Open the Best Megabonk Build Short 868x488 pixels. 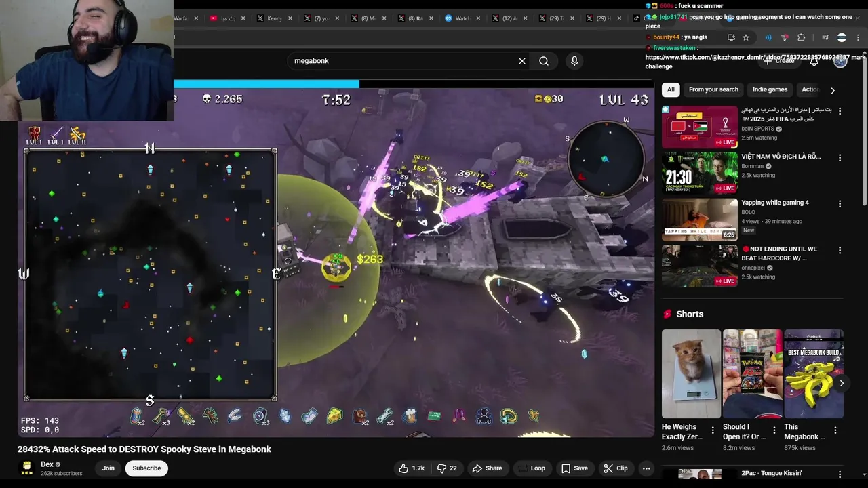click(813, 373)
